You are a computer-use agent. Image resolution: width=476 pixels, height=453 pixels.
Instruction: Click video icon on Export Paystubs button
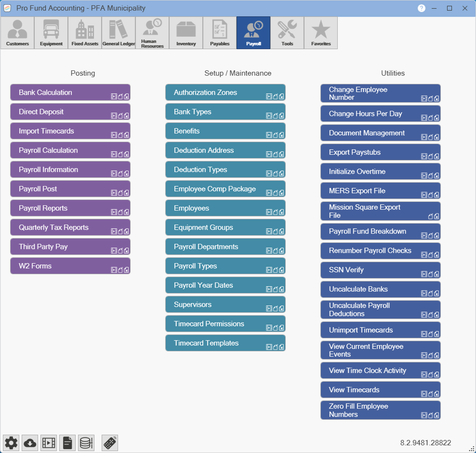pyautogui.click(x=424, y=156)
